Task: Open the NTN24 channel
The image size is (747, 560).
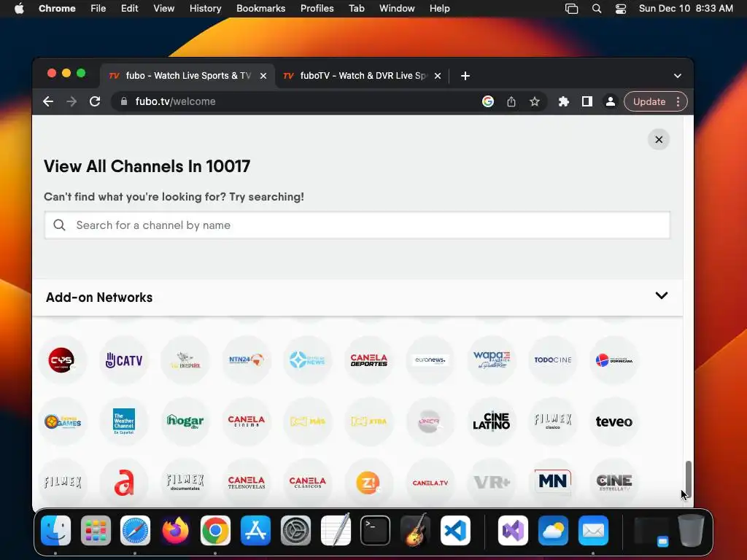Action: click(x=247, y=360)
